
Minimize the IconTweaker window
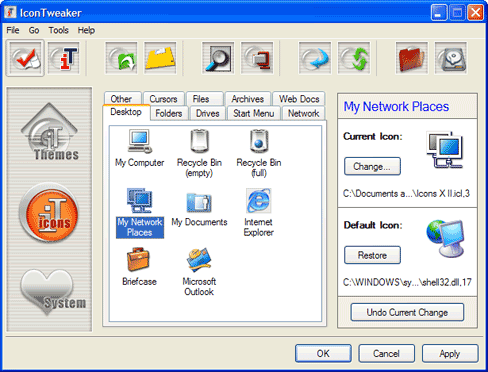click(x=439, y=13)
